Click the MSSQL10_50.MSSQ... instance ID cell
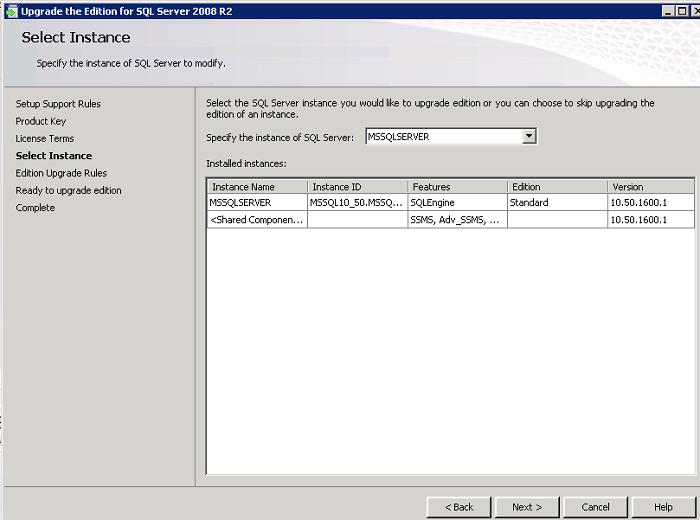 (358, 202)
